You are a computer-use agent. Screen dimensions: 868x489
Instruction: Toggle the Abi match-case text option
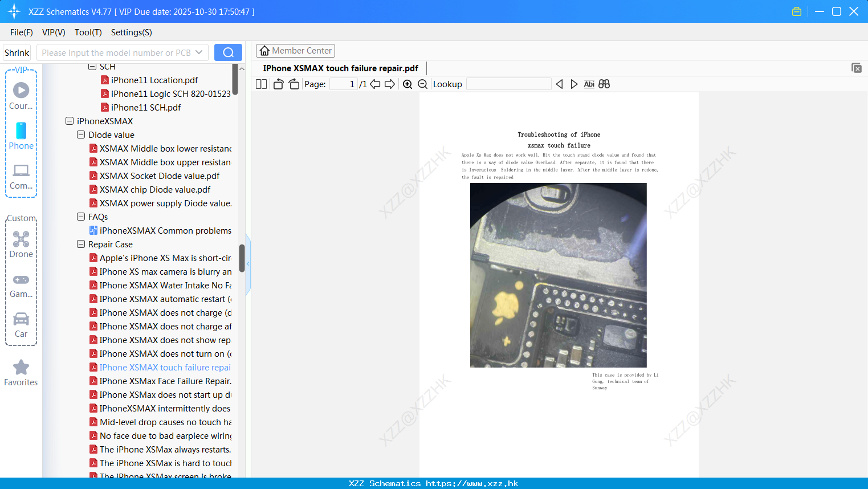(589, 84)
